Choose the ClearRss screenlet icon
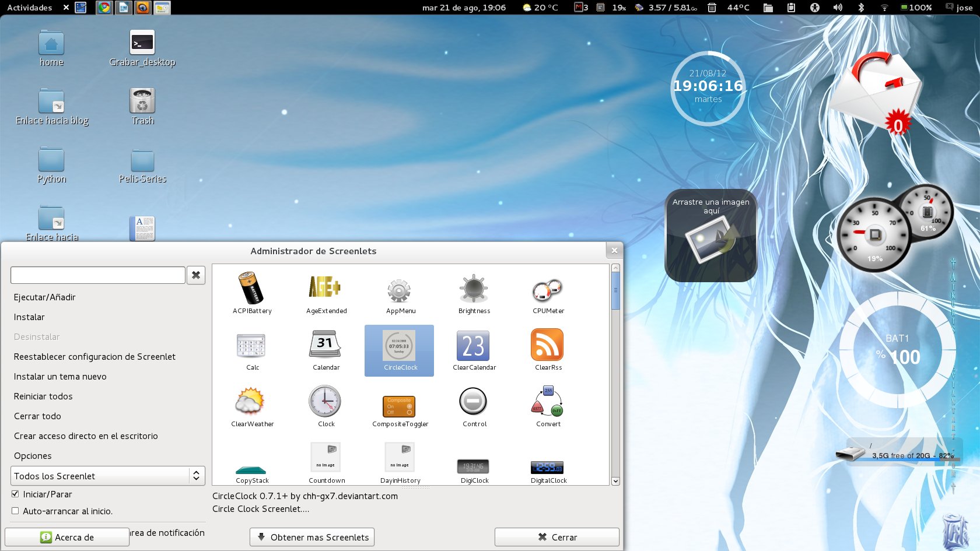This screenshot has width=980, height=551. (547, 346)
